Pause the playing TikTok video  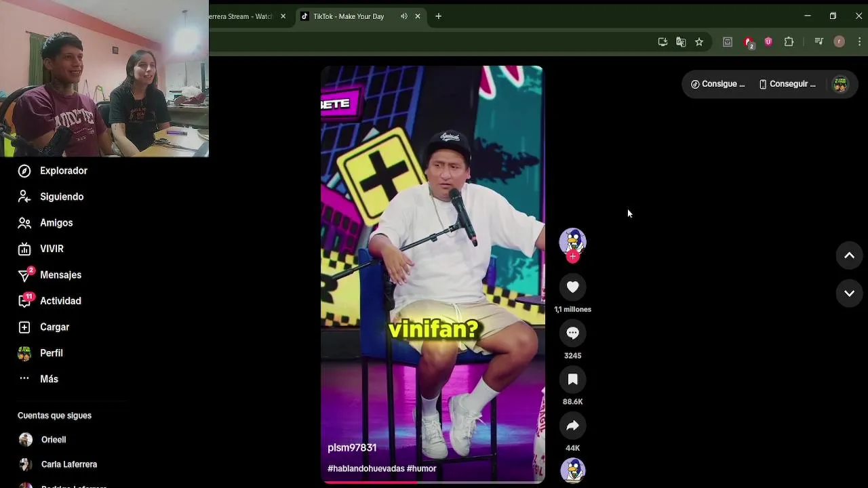coord(433,274)
